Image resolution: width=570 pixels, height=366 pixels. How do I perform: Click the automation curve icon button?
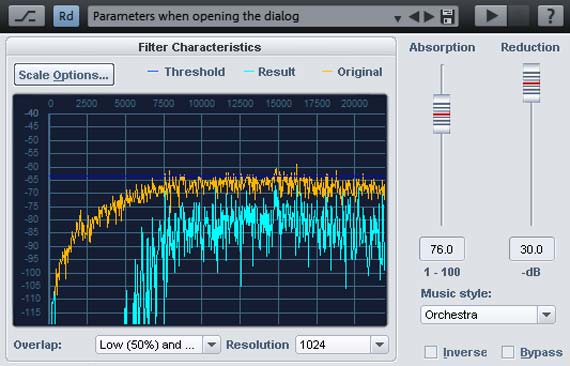[x=27, y=16]
